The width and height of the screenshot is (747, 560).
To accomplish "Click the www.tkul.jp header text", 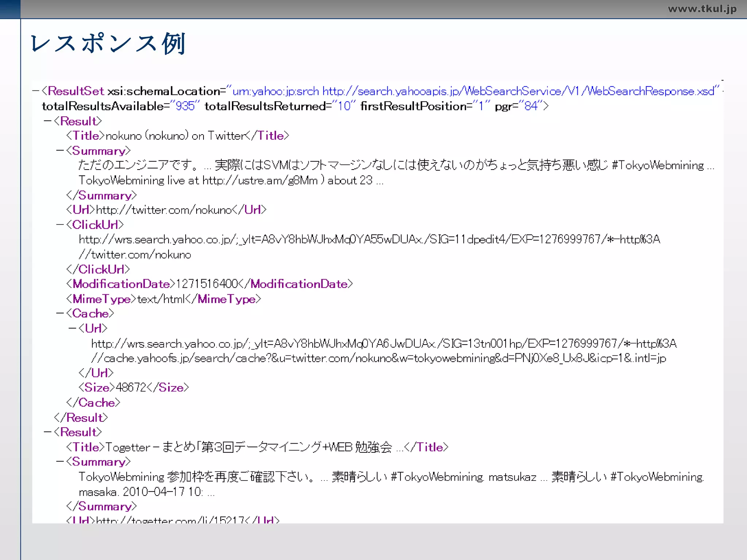I will point(702,9).
